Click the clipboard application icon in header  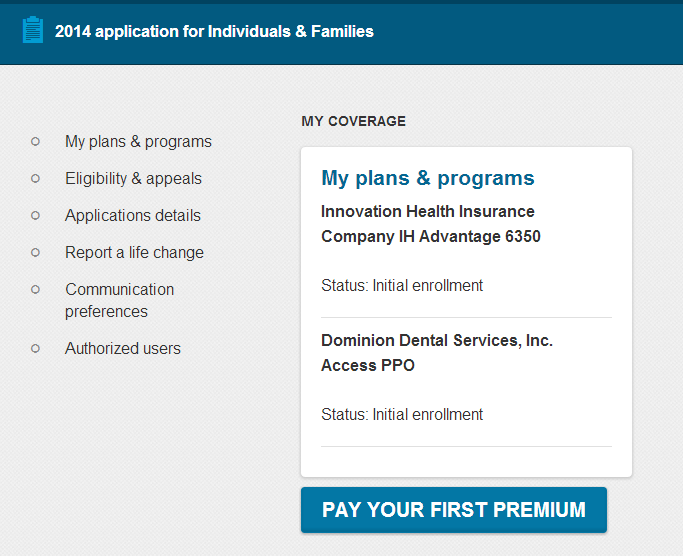pyautogui.click(x=33, y=30)
